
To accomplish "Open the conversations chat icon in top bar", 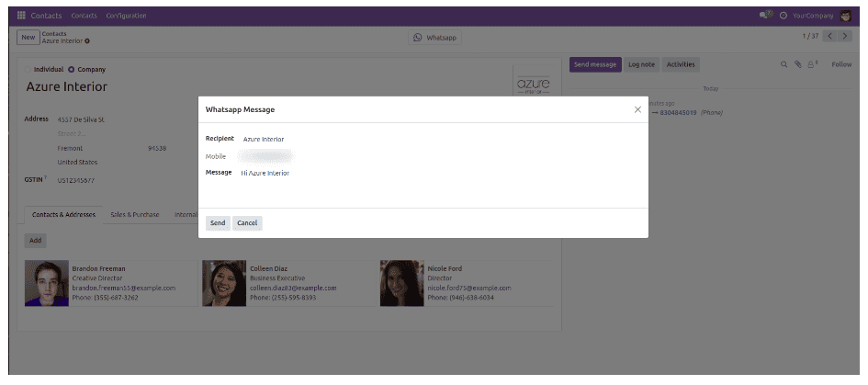I will coord(766,15).
